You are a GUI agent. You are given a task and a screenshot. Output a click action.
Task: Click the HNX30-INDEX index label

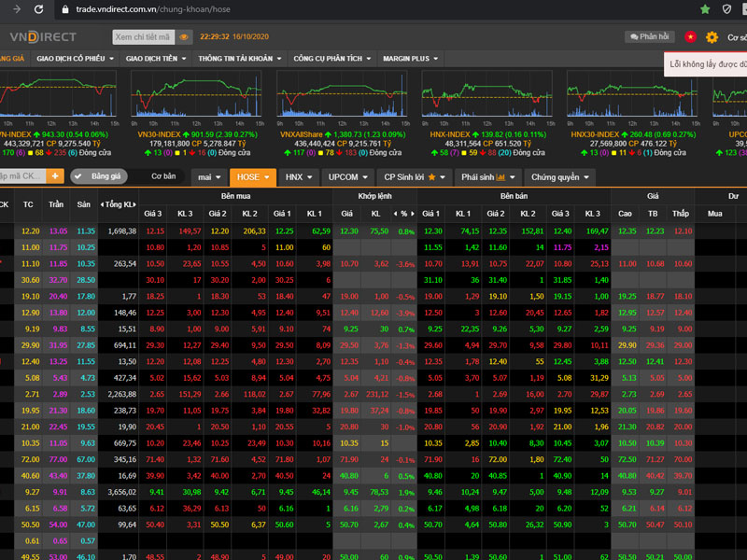595,134
